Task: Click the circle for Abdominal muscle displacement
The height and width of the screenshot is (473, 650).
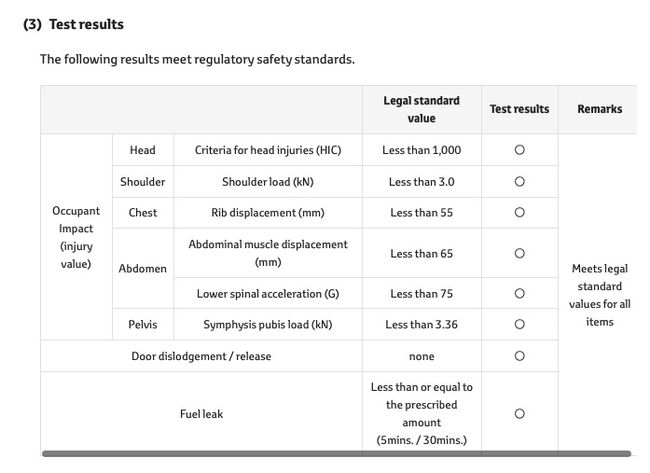Action: click(519, 253)
